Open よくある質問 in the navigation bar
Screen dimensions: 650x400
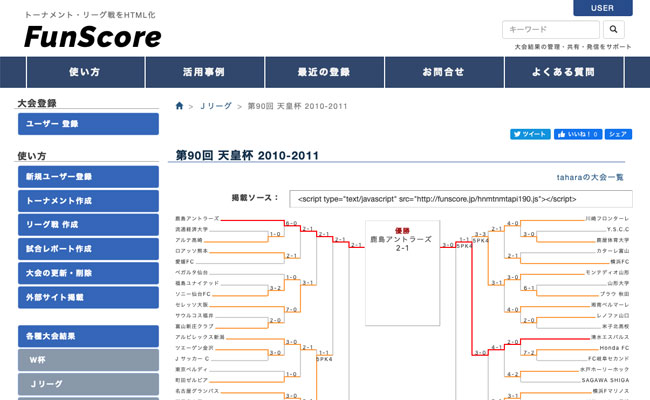[563, 72]
